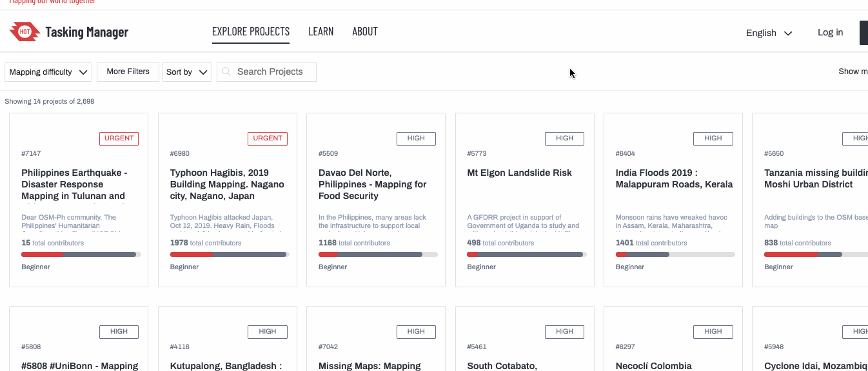Click URGENT badge on project #6980

[x=268, y=138]
